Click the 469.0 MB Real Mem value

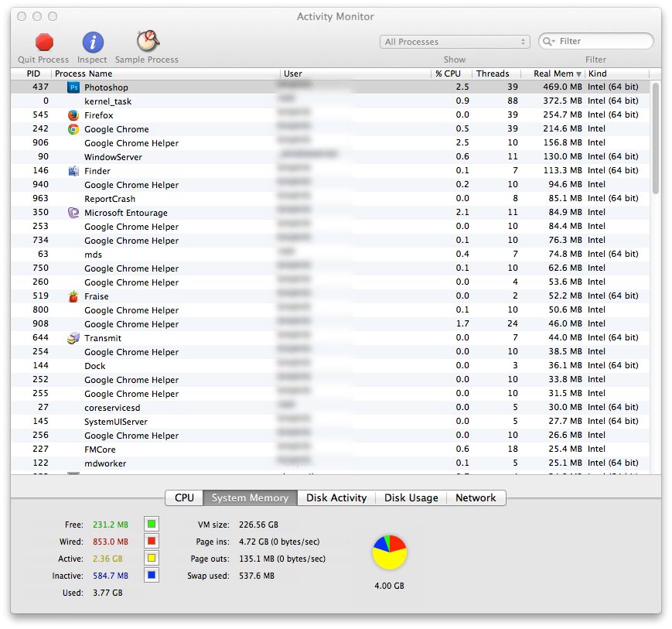tap(562, 87)
